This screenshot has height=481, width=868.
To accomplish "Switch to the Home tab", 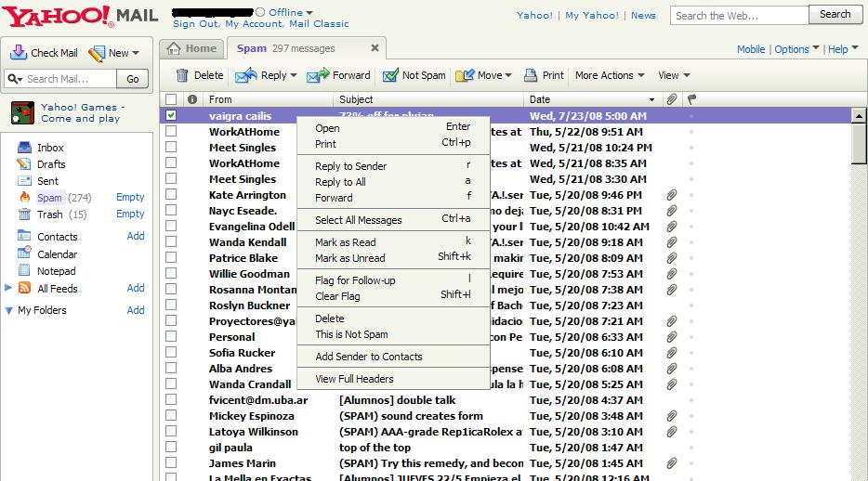I will 191,48.
